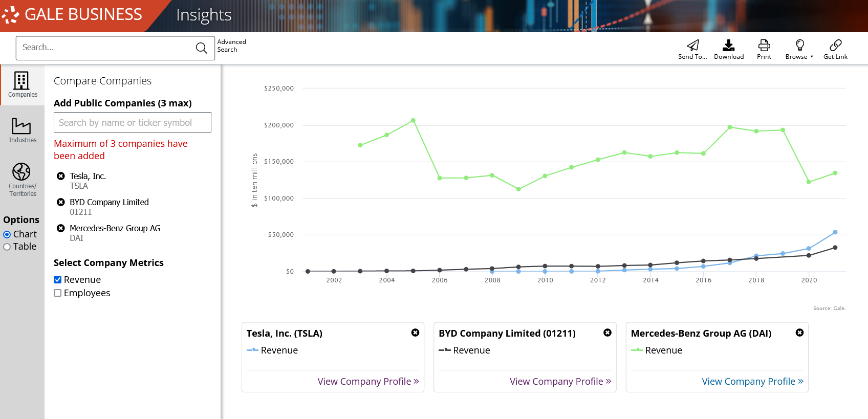The image size is (868, 419).
Task: Open the Companies sidebar tab
Action: 23,85
